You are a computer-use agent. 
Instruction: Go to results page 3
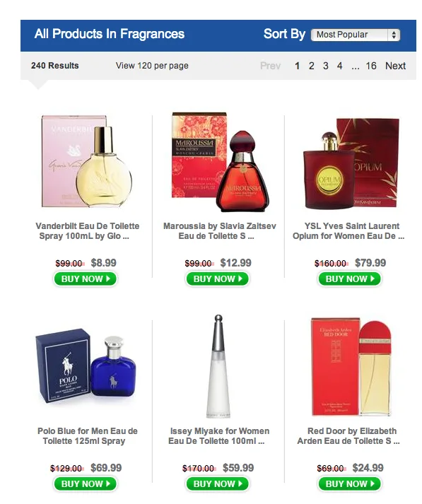pos(326,66)
